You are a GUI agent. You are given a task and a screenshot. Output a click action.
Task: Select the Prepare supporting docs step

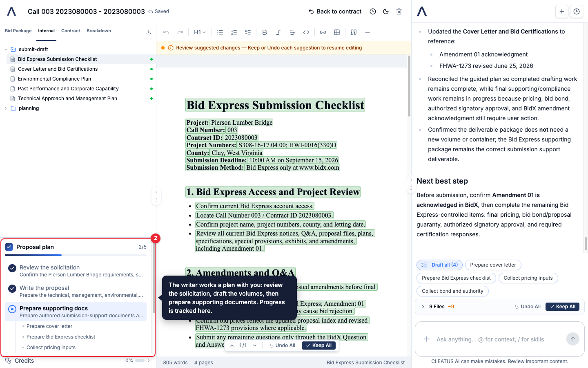[x=76, y=312]
